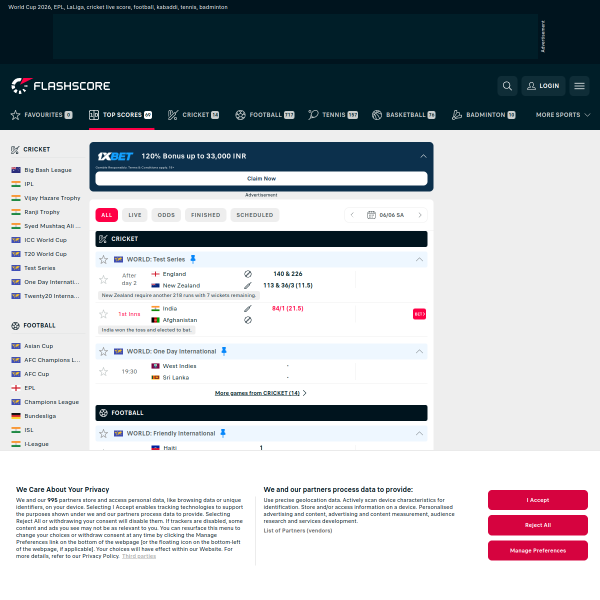The height and width of the screenshot is (600, 600).
Task: Collapse the 1XBET bonus banner
Action: coord(423,156)
